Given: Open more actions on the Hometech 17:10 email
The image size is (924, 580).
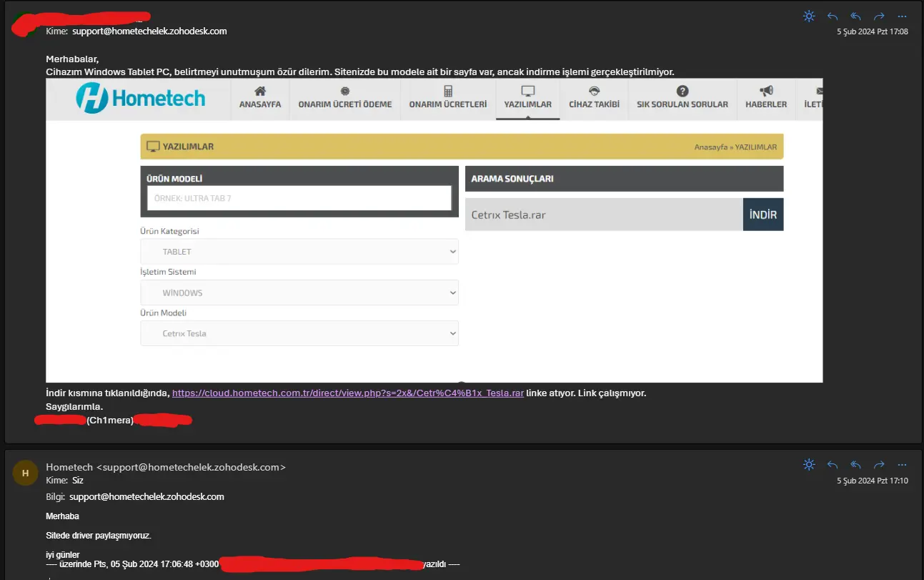Looking at the screenshot, I should [x=902, y=464].
